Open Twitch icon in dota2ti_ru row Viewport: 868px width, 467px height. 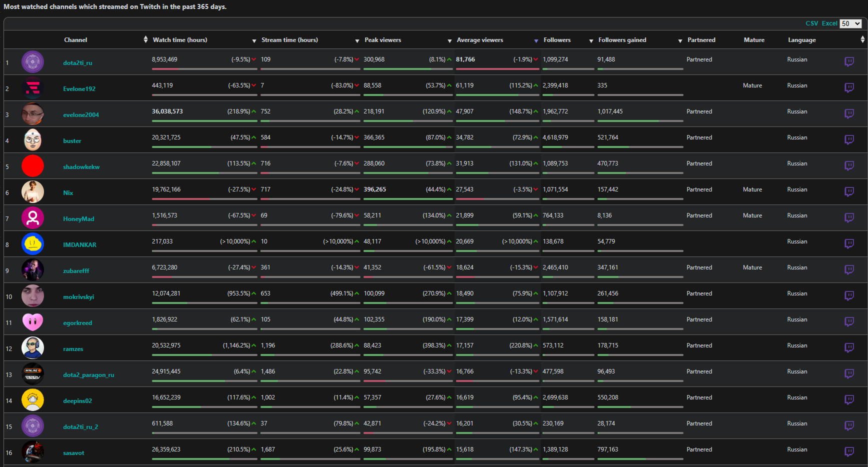point(849,61)
